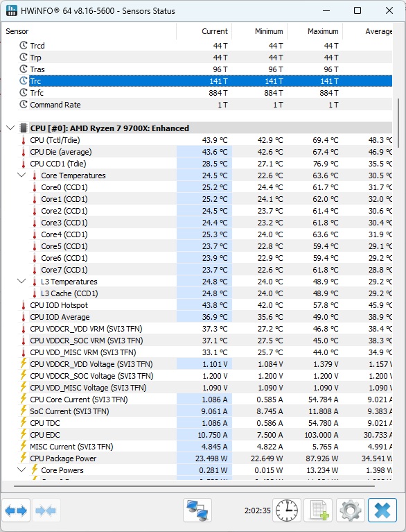Click lightning icon beside MISC Current
This screenshot has height=532, width=406.
click(x=24, y=446)
